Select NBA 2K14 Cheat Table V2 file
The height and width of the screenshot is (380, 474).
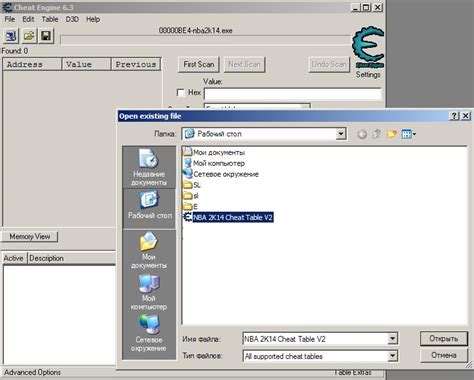pyautogui.click(x=228, y=217)
